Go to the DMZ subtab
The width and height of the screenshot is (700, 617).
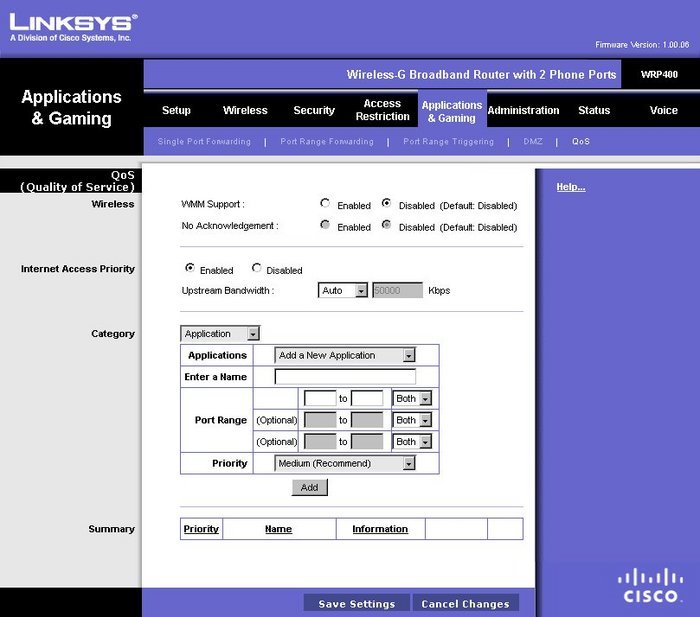coord(533,142)
